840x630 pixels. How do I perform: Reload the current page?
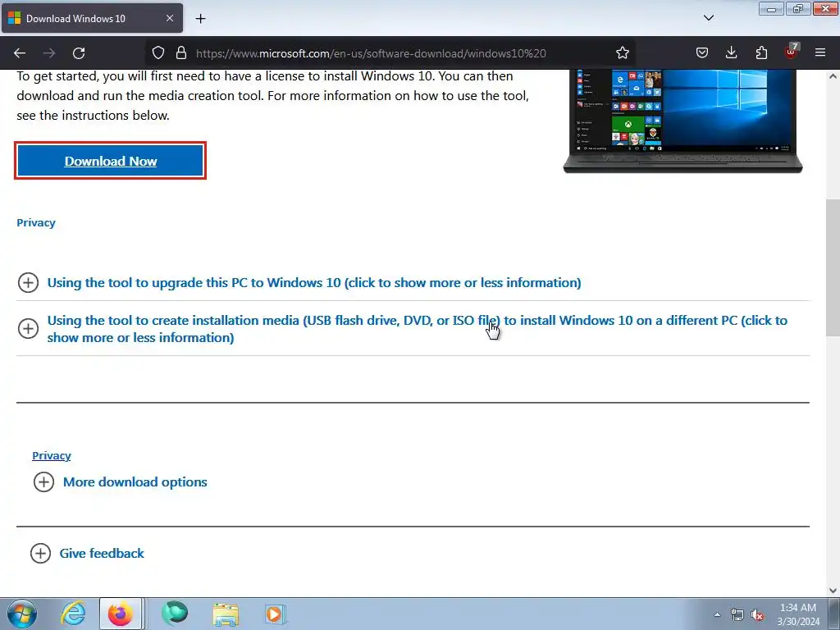click(x=79, y=53)
